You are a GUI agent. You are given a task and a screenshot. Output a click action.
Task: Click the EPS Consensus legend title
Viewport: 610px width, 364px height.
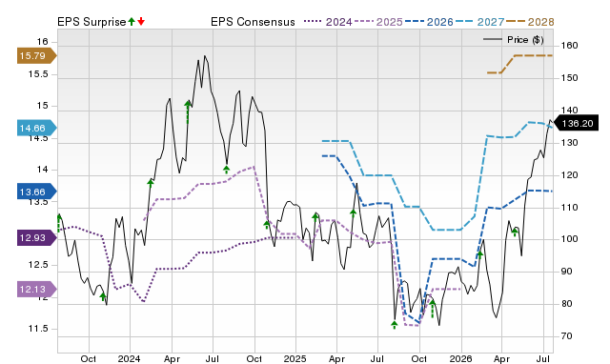coord(253,22)
